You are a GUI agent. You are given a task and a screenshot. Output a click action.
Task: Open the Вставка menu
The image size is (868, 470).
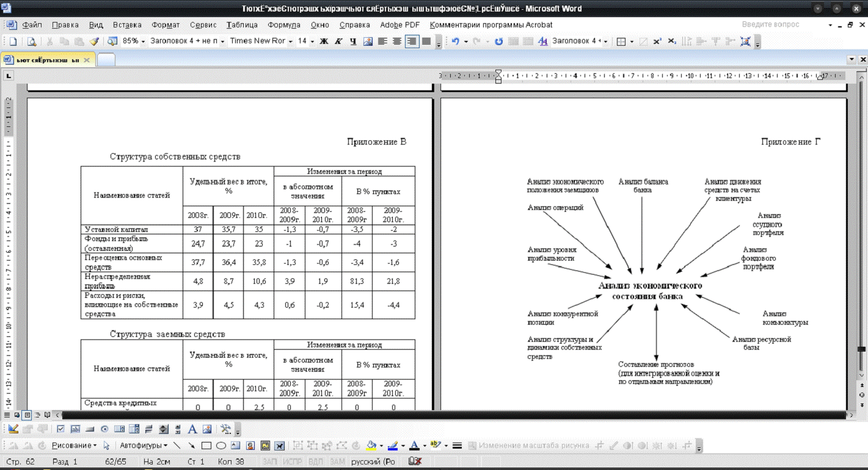(127, 25)
